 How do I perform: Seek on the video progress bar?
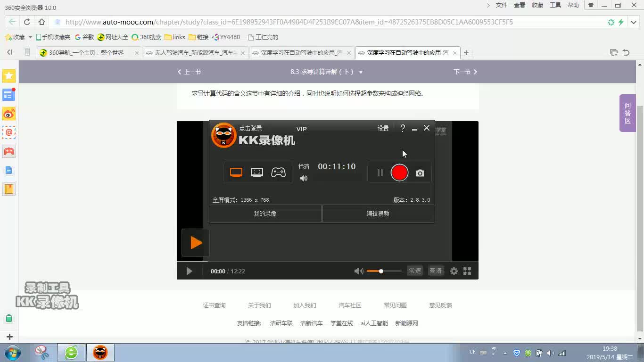coord(328,261)
